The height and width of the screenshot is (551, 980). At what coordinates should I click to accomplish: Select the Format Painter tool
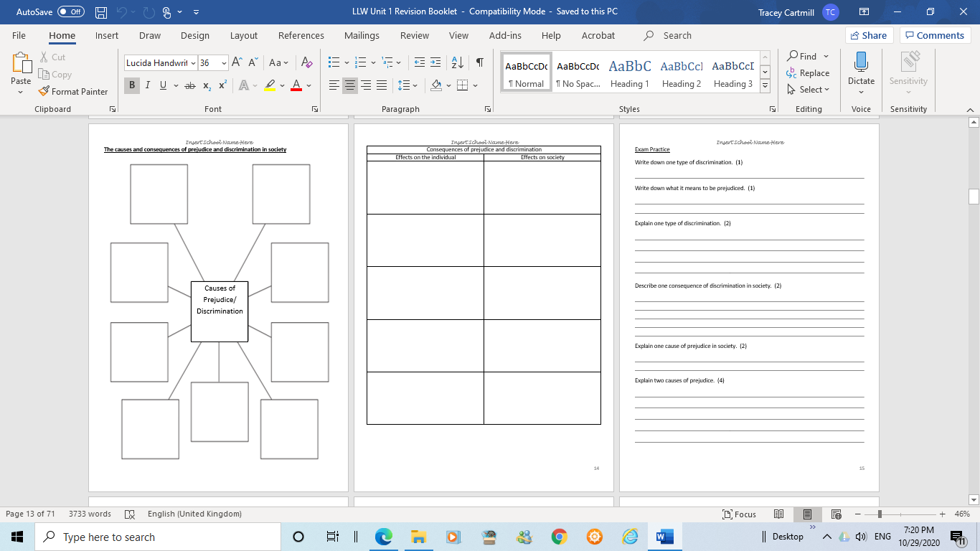coord(74,91)
